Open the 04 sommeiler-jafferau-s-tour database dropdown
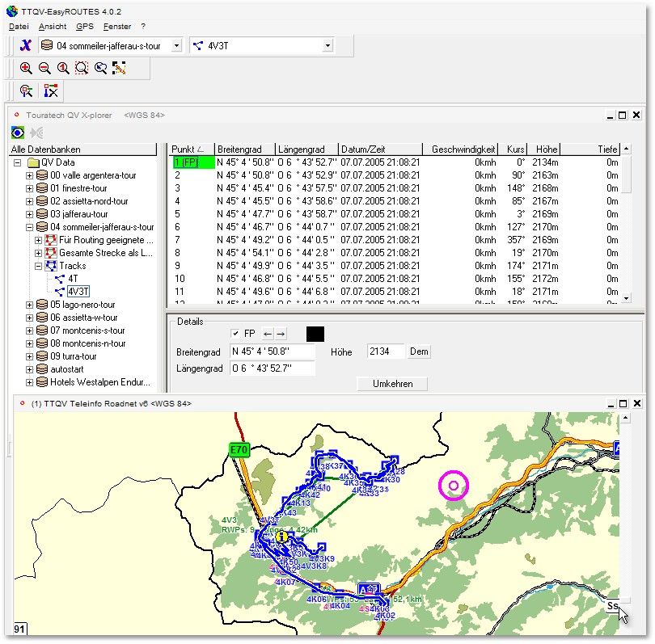This screenshot has width=655, height=644. point(176,46)
